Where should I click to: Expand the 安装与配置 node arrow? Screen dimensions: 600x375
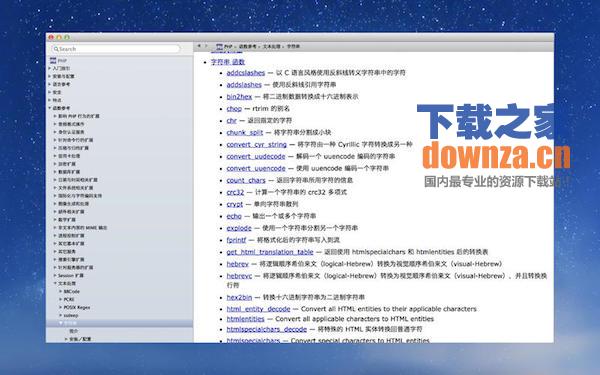pos(49,76)
